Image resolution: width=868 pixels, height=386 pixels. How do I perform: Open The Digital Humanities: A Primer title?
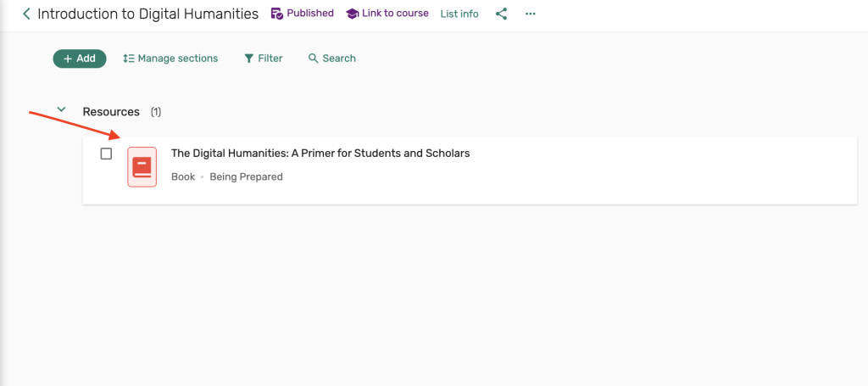pyautogui.click(x=320, y=154)
